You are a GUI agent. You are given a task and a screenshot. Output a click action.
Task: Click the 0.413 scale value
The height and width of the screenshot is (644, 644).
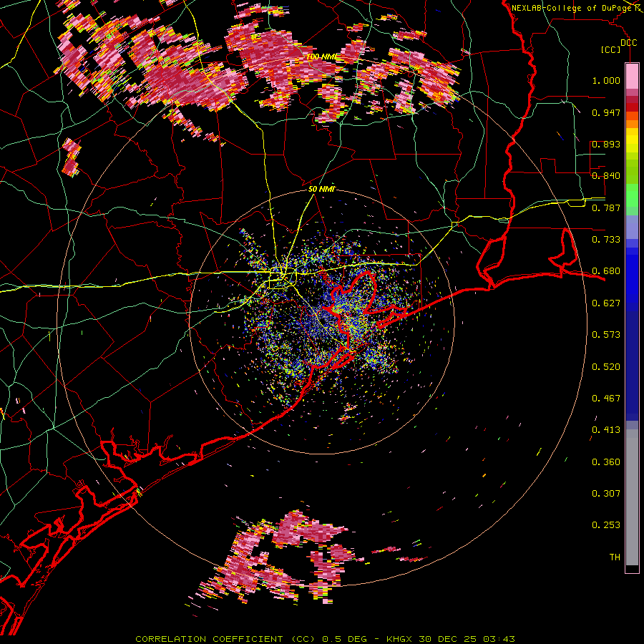[606, 430]
